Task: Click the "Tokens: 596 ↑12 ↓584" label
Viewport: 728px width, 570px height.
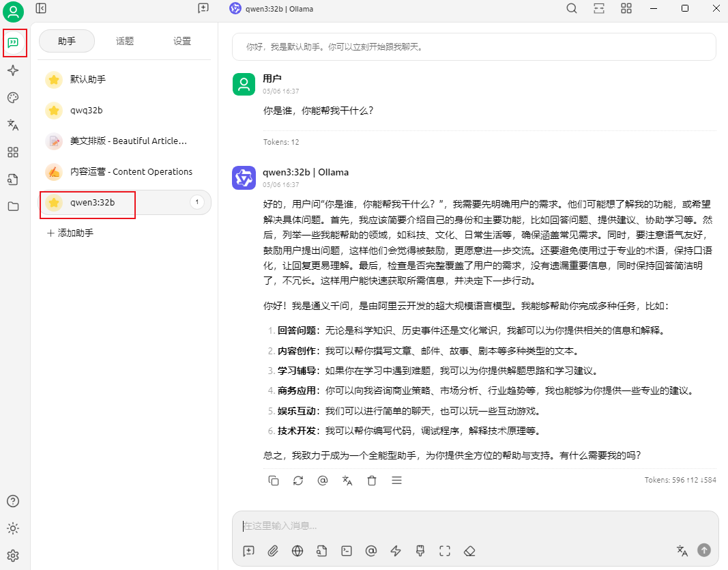Action: (680, 480)
